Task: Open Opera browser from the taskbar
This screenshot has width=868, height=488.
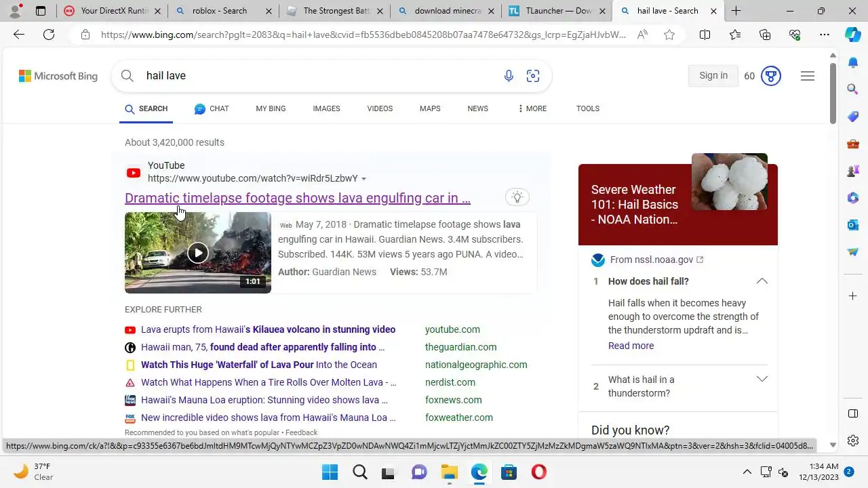Action: tap(539, 472)
